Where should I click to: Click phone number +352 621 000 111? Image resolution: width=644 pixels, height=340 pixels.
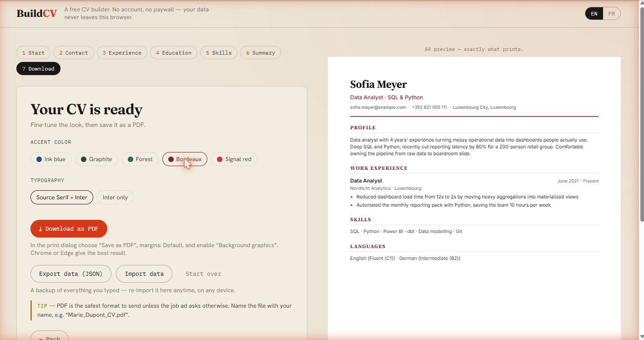click(429, 107)
